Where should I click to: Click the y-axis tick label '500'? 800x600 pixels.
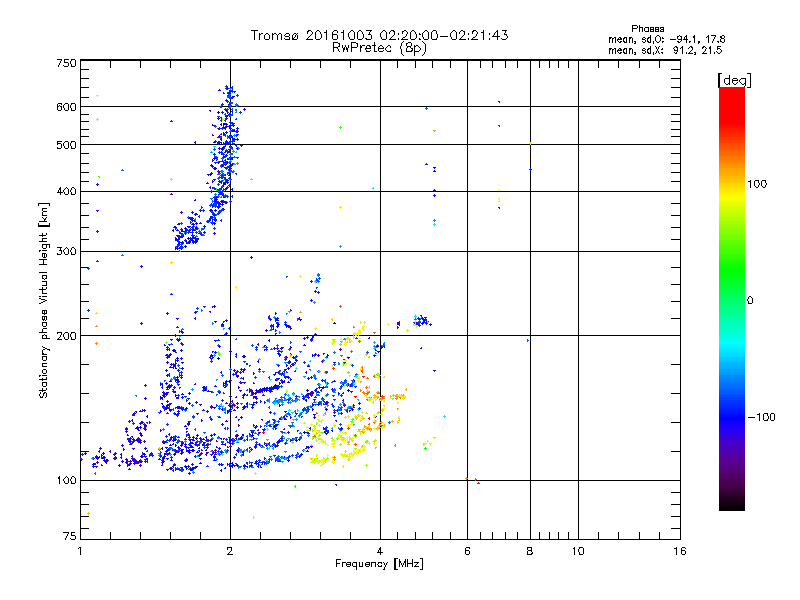tap(66, 145)
